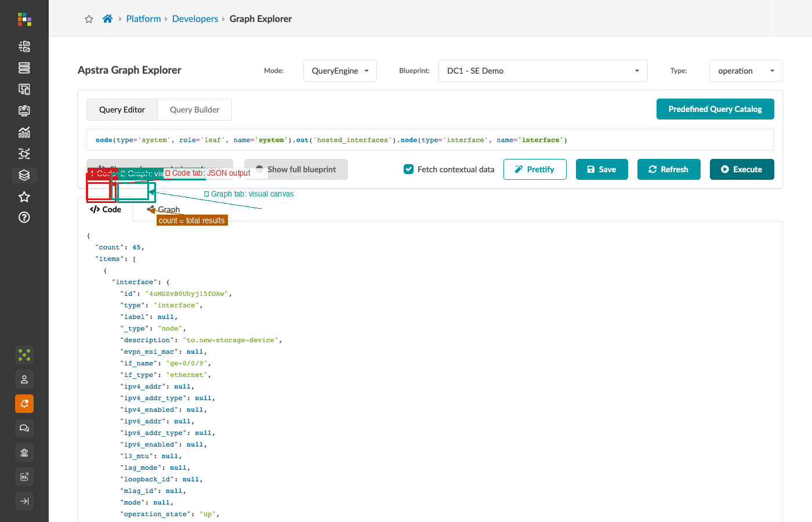This screenshot has height=522, width=812.
Task: Click the Graph Explorer breadcrumb text
Action: pyautogui.click(x=260, y=19)
